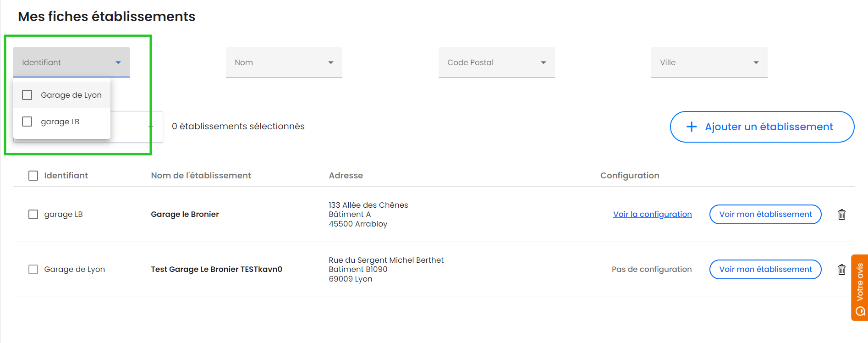This screenshot has width=868, height=343.
Task: Click the plus icon of Ajouter un établissement
Action: [x=692, y=127]
